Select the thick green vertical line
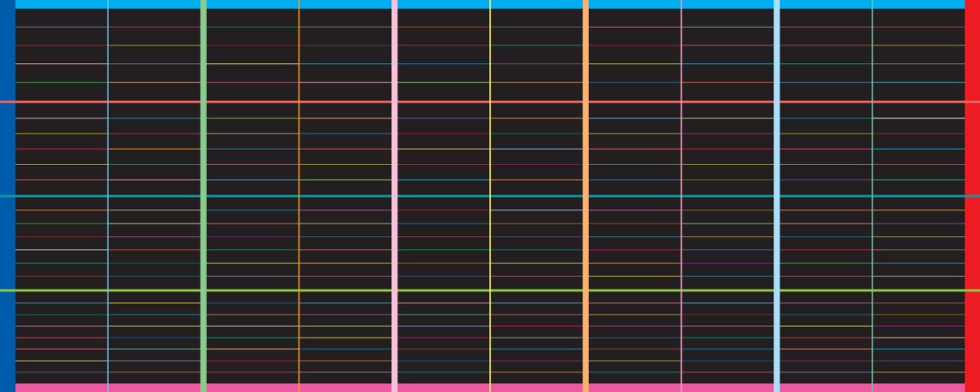Screen dimensions: 980x392 tap(203, 151)
